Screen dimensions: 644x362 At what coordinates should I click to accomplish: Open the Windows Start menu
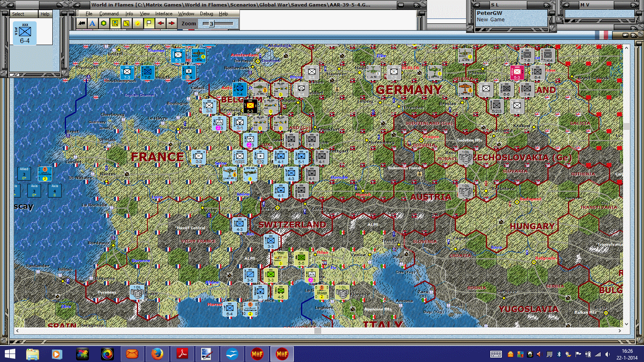click(10, 354)
